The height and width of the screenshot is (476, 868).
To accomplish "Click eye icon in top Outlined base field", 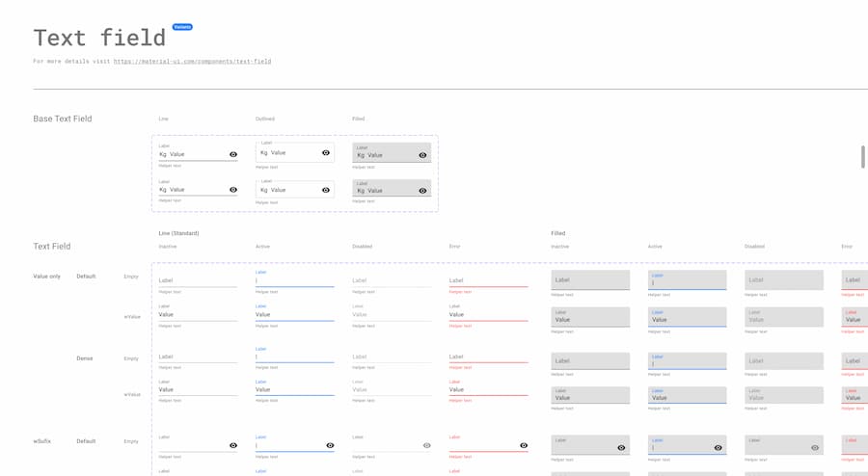I will tap(326, 153).
